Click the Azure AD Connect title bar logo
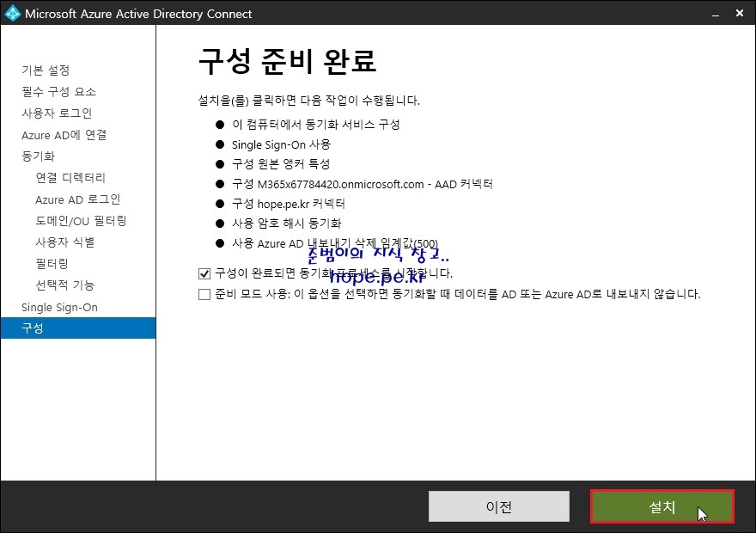The image size is (756, 533). coord(12,13)
